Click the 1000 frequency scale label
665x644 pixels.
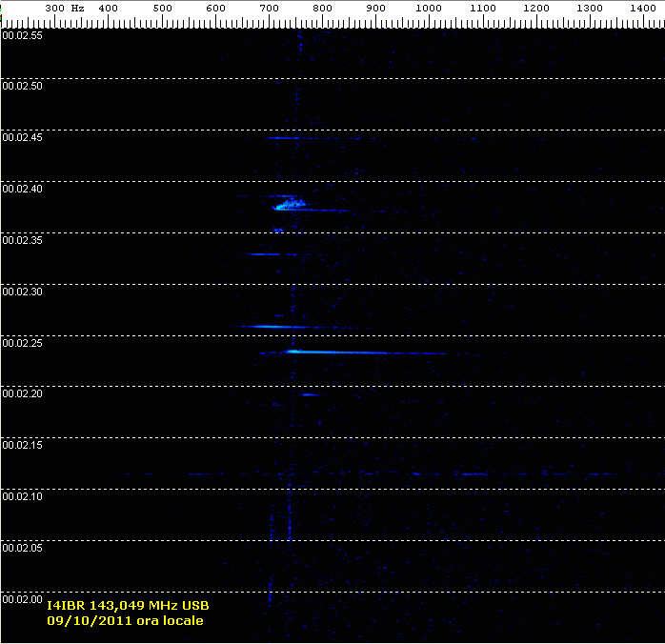[x=429, y=8]
